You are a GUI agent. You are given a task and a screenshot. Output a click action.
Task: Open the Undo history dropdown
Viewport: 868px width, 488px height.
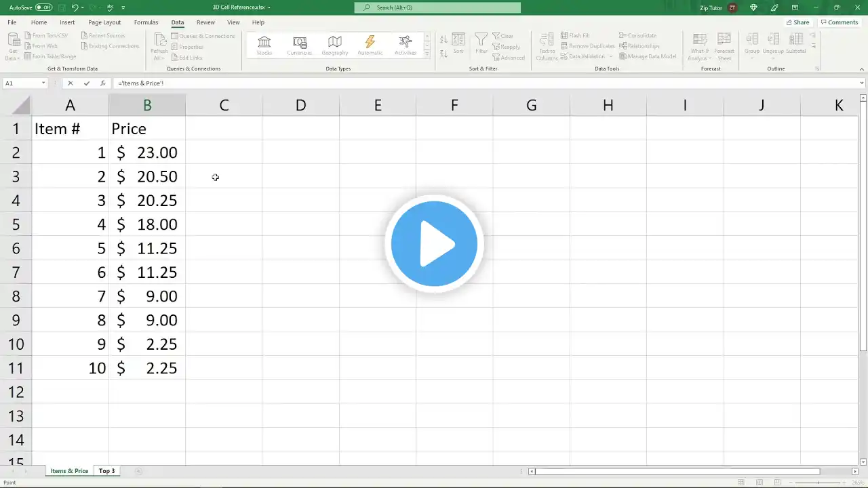click(83, 7)
